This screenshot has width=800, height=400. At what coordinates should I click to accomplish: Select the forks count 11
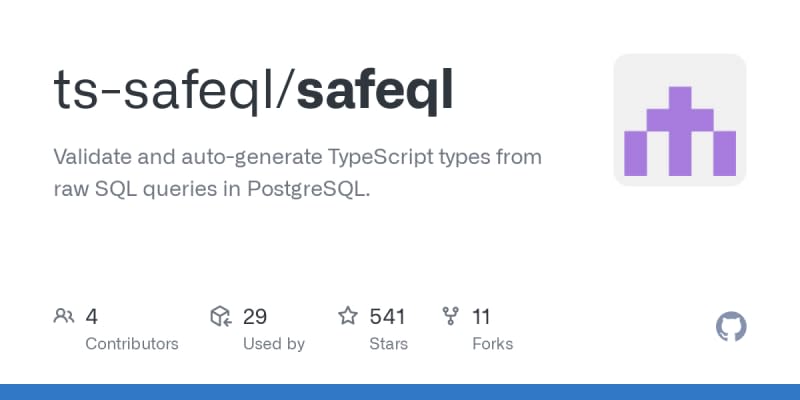[481, 317]
